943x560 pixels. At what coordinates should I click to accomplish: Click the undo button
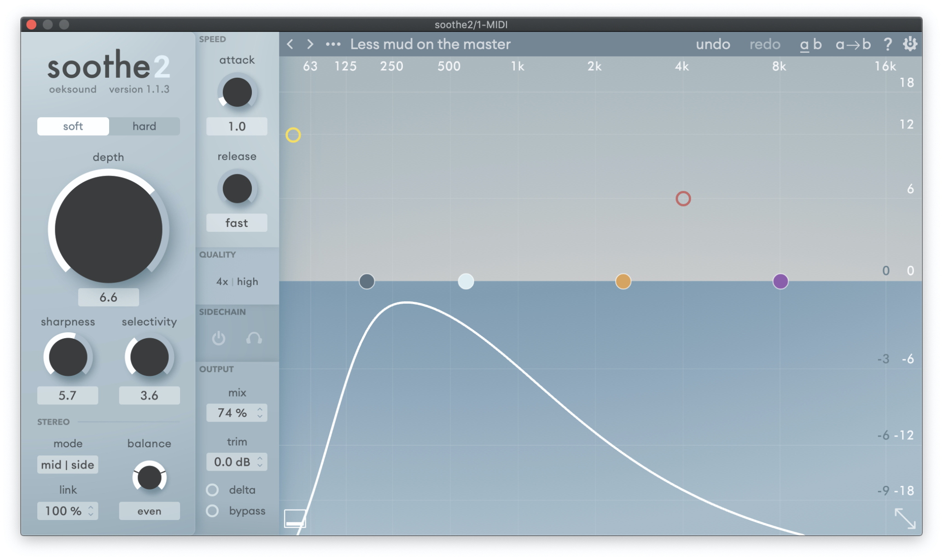point(712,44)
